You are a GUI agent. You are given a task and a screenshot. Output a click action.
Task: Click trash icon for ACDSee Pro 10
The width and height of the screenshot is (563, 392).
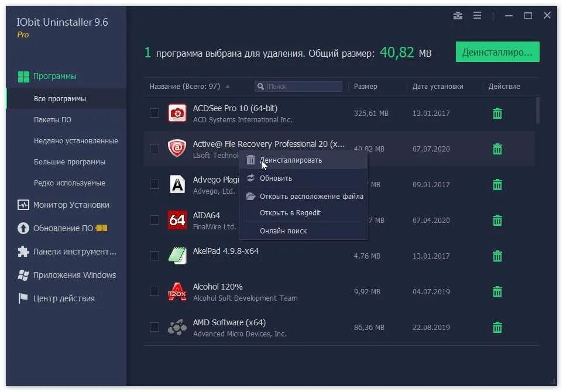(497, 113)
